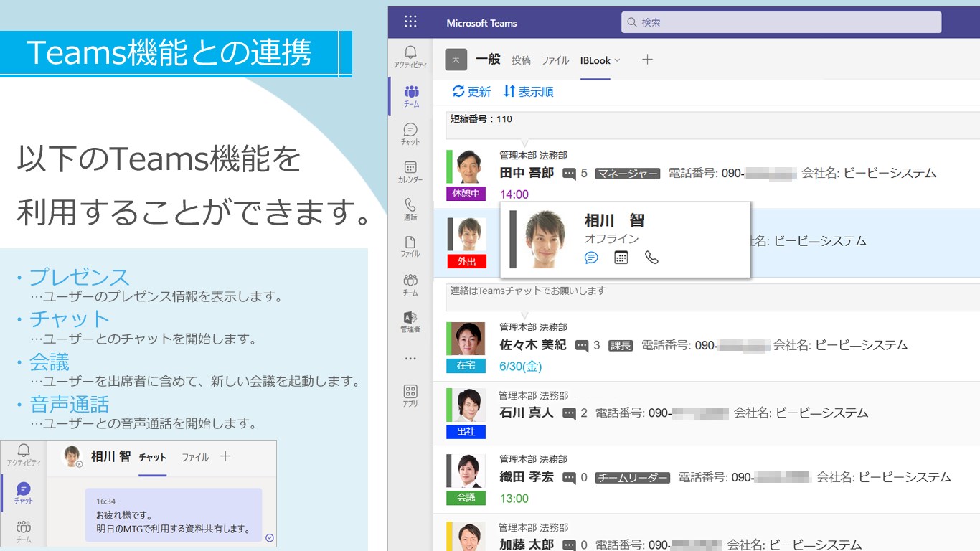Click the チームリーダー title tag
Screen dimensions: 980x551
[x=633, y=478]
